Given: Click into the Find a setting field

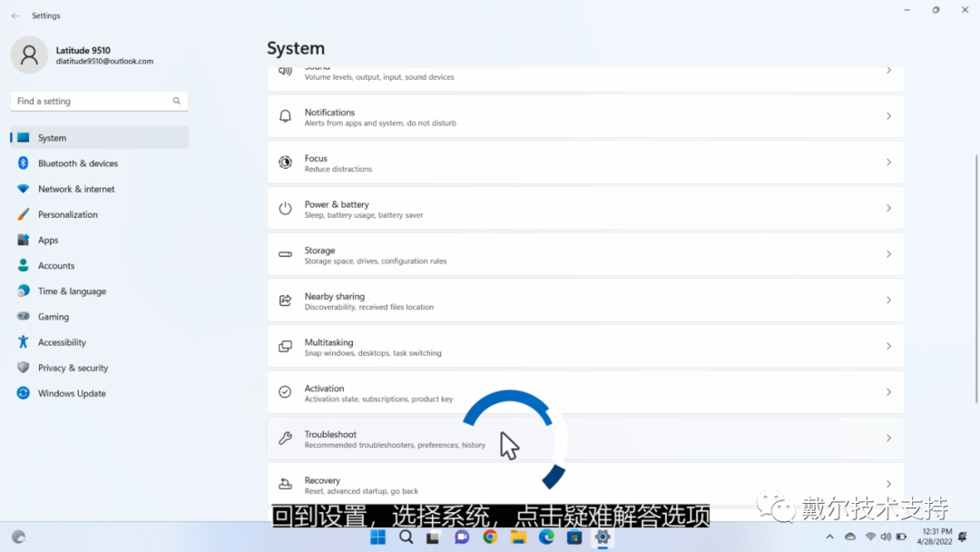Looking at the screenshot, I should [100, 101].
